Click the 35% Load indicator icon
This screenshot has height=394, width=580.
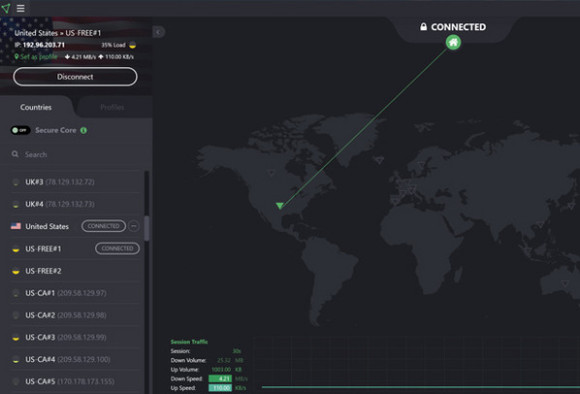click(x=132, y=45)
